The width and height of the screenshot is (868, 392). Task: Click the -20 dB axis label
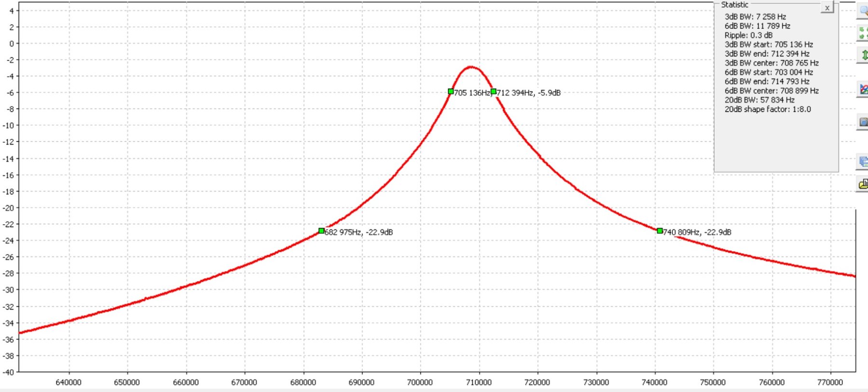[x=8, y=208]
